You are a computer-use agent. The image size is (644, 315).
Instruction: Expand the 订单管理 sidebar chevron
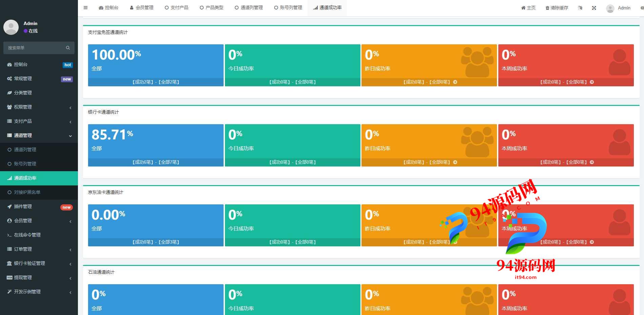70,250
